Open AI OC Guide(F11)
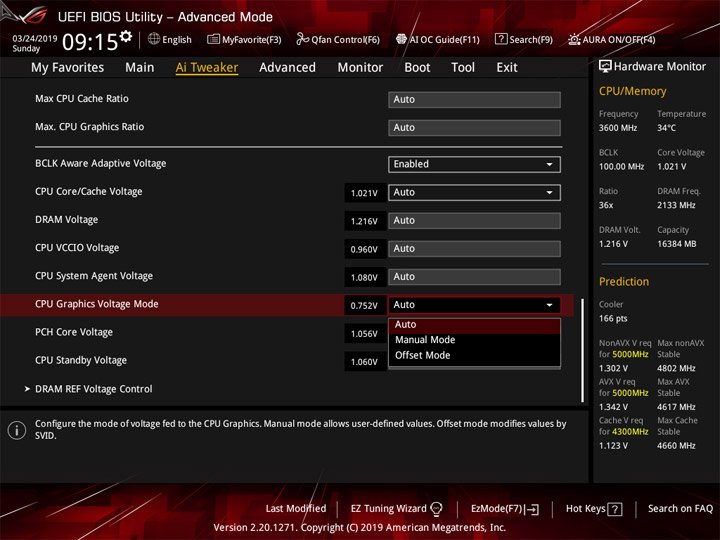Viewport: 720px width, 540px height. pyautogui.click(x=438, y=39)
